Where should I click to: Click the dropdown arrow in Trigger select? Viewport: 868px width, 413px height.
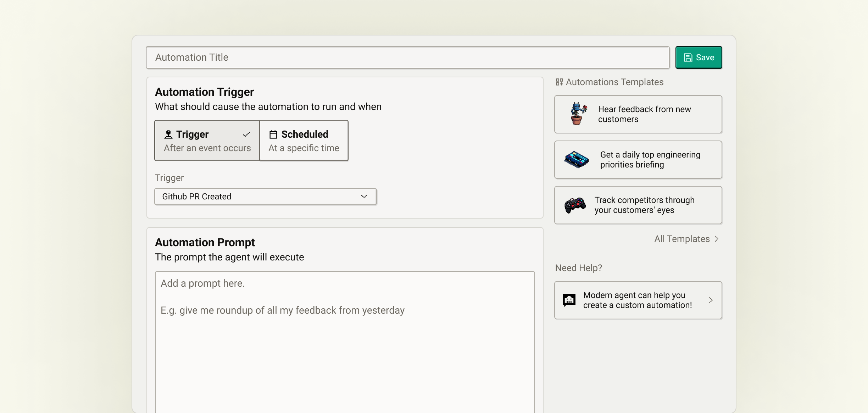point(364,197)
